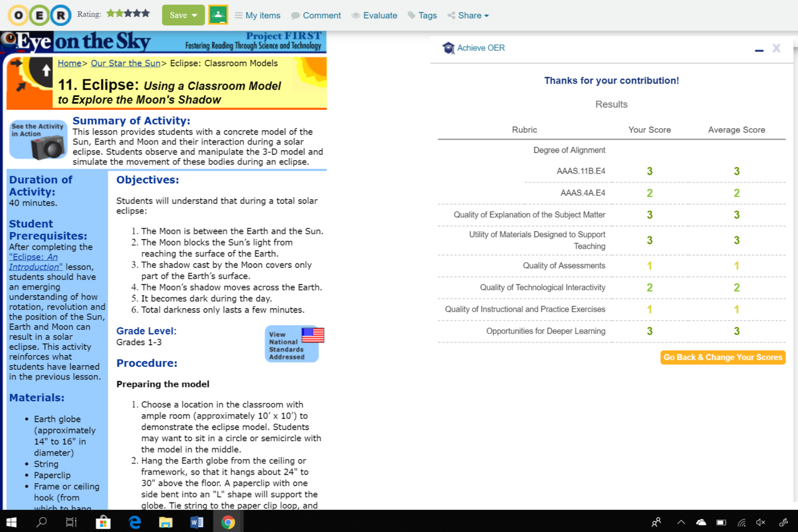Click the green Google Classroom share icon
The height and width of the screenshot is (532, 798).
[x=218, y=15]
